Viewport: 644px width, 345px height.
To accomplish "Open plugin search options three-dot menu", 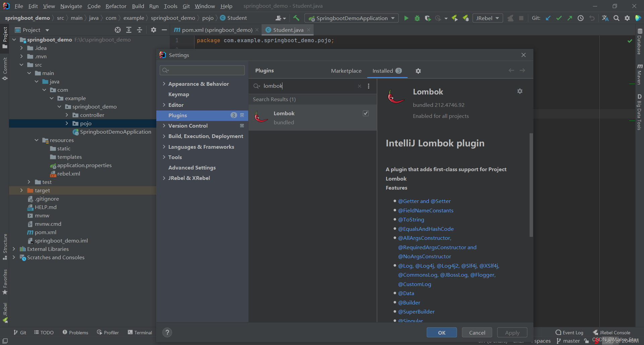I will click(369, 86).
